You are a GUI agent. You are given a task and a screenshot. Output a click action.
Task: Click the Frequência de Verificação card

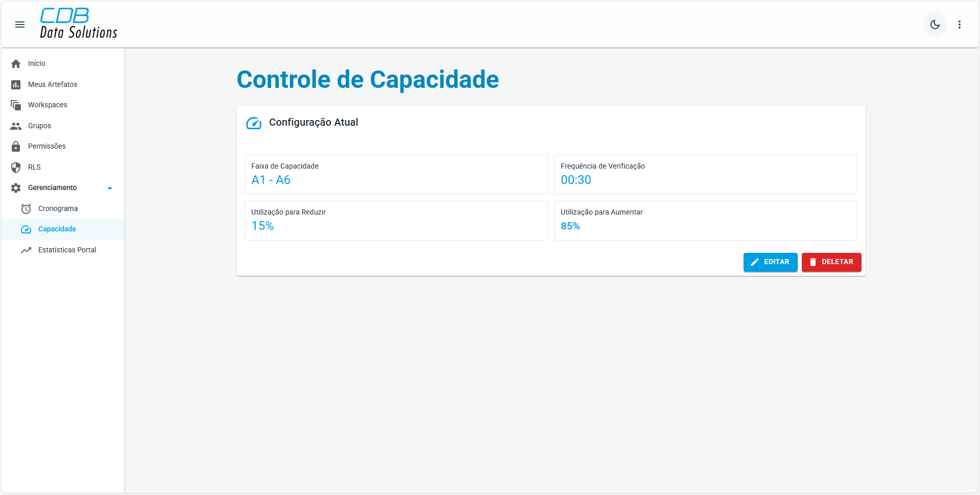705,175
